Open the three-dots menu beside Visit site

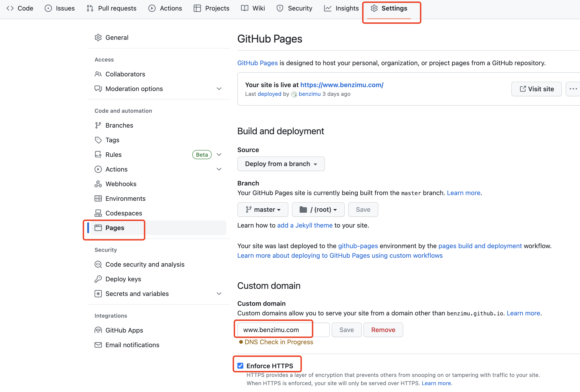(573, 89)
